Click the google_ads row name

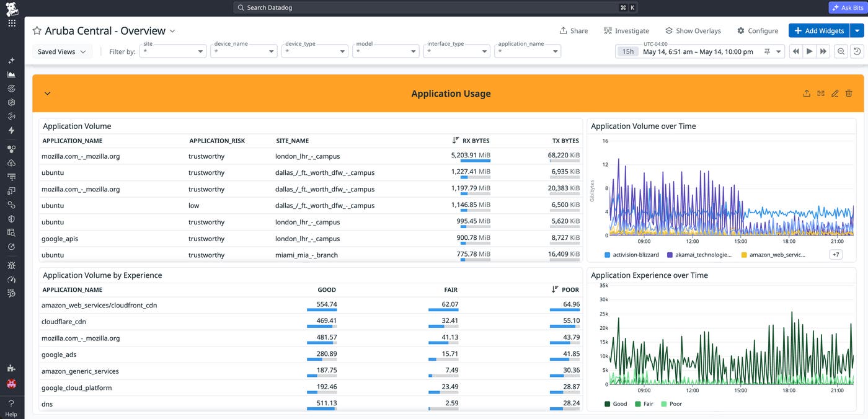[x=59, y=355]
